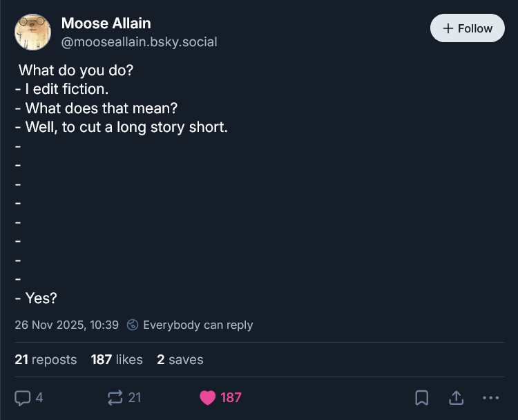Click the Moose Allain display name
Screen dimensions: 518x420
pyautogui.click(x=106, y=23)
